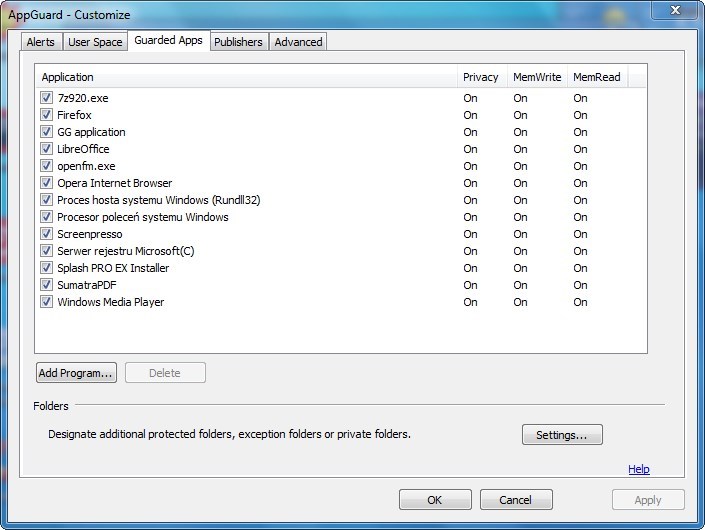
Task: Select the Windows Media Player entry
Action: pos(111,302)
